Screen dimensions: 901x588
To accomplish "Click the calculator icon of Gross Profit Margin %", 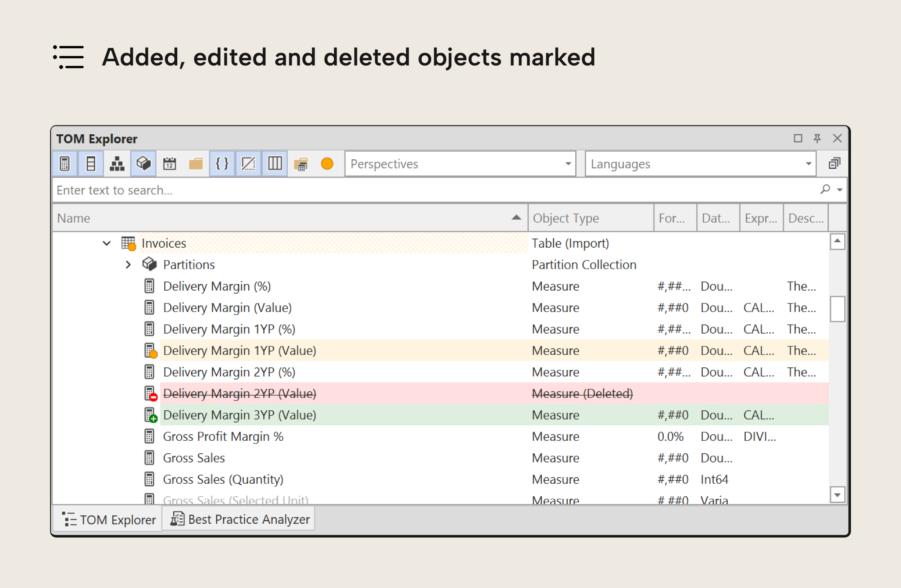I will pos(149,436).
